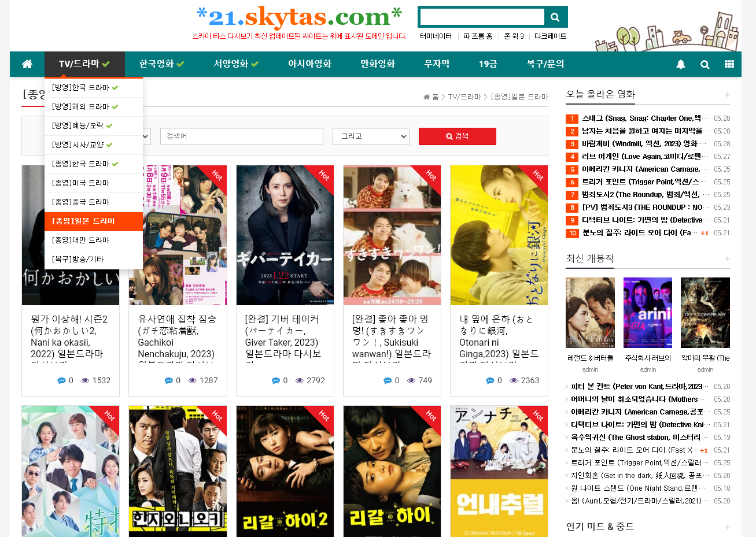
Task: Open the 무자막 menu item
Action: click(437, 64)
